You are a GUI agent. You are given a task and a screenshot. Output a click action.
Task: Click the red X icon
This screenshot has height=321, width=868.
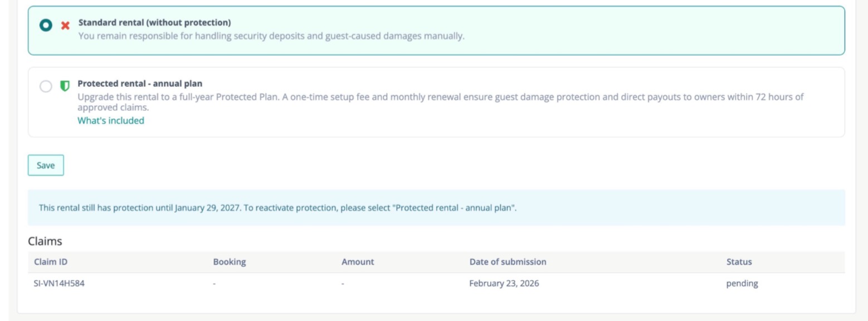[x=65, y=26]
